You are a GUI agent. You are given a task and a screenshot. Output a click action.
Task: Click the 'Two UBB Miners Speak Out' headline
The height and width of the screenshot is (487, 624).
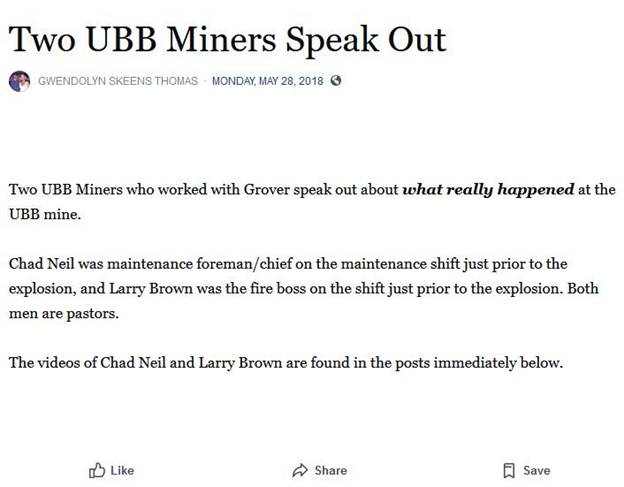pyautogui.click(x=227, y=38)
